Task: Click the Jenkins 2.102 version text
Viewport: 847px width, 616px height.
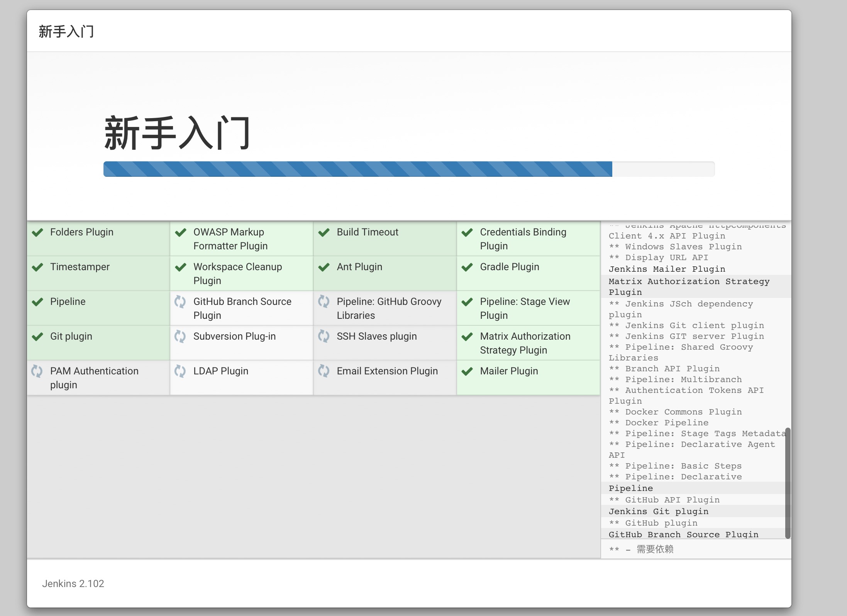Action: point(73,584)
